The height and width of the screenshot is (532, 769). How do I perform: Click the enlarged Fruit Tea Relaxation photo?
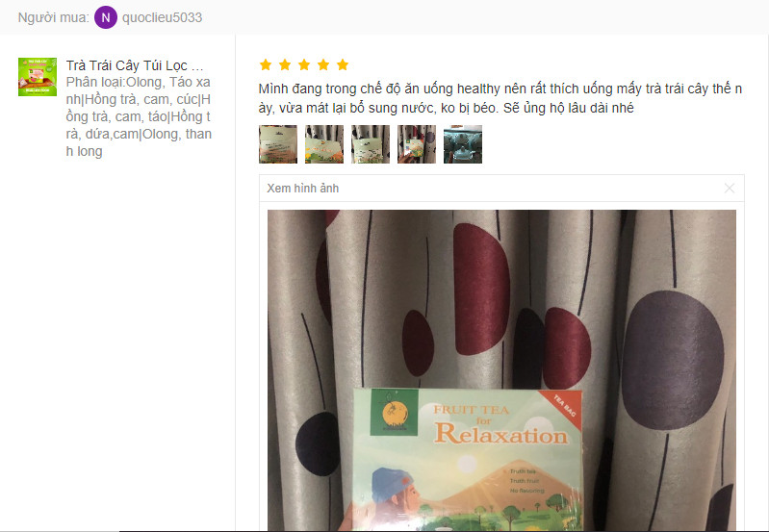point(501,370)
